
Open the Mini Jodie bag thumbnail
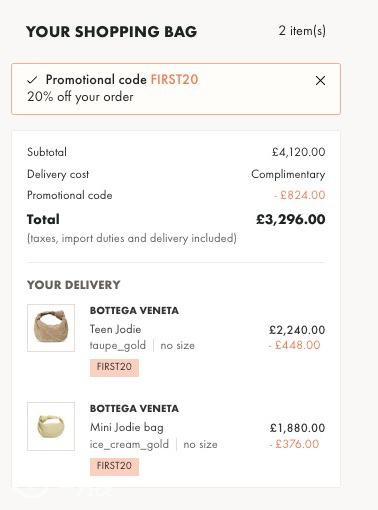pyautogui.click(x=51, y=426)
